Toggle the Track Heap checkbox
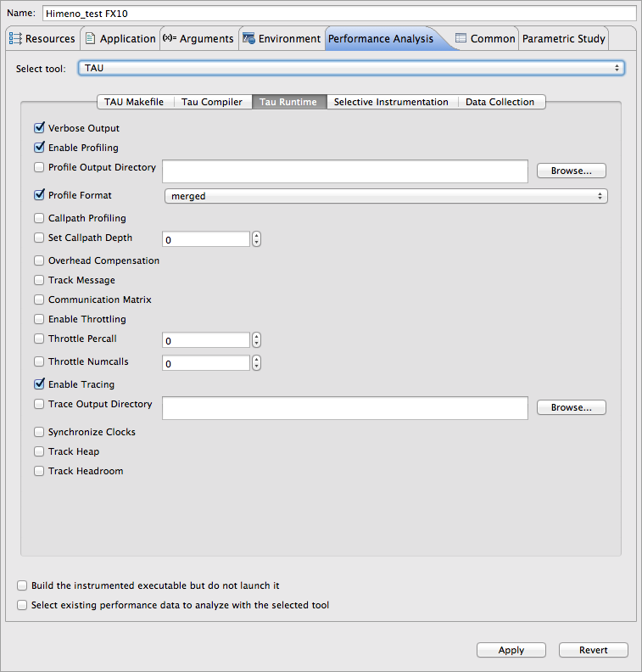The height and width of the screenshot is (672, 642). point(39,451)
